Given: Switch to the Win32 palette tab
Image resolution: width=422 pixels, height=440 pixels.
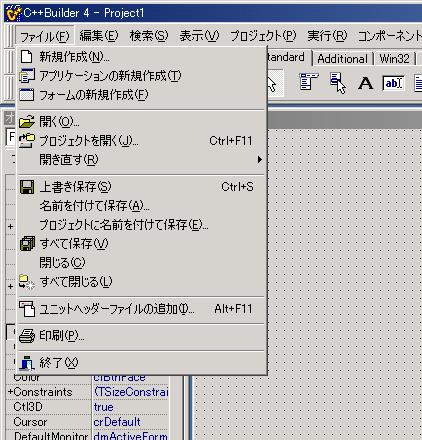Looking at the screenshot, I should click(x=394, y=59).
